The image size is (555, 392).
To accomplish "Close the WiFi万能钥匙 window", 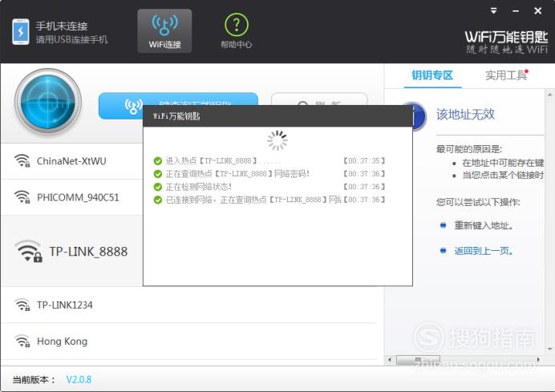I will 537,11.
